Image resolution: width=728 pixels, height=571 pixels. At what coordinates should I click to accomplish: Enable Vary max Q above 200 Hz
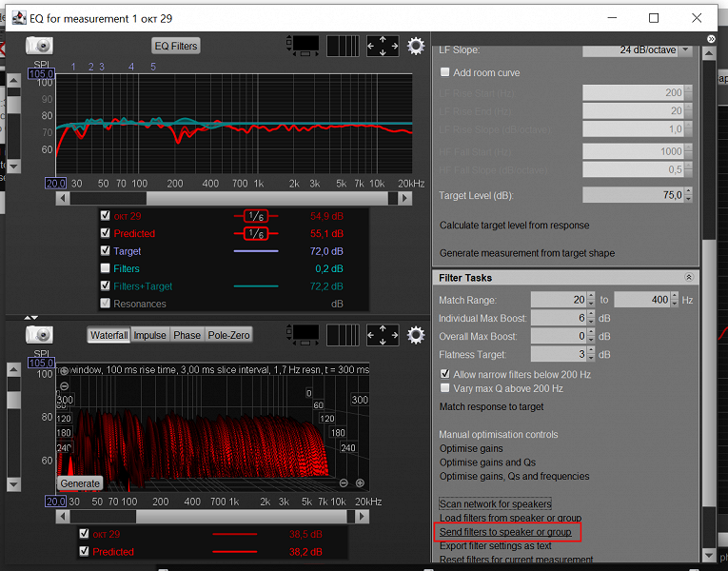tap(444, 388)
